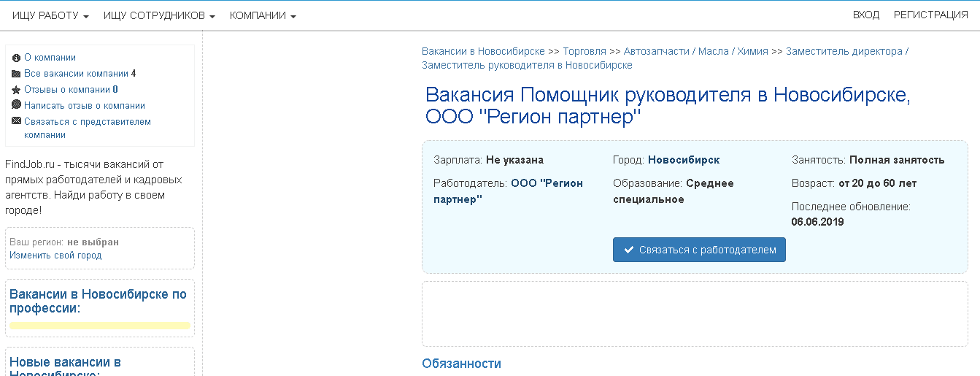Screen dimensions: 980x376
Task: Open Вакансии в Новосибирске breadcrumb
Action: click(x=483, y=51)
